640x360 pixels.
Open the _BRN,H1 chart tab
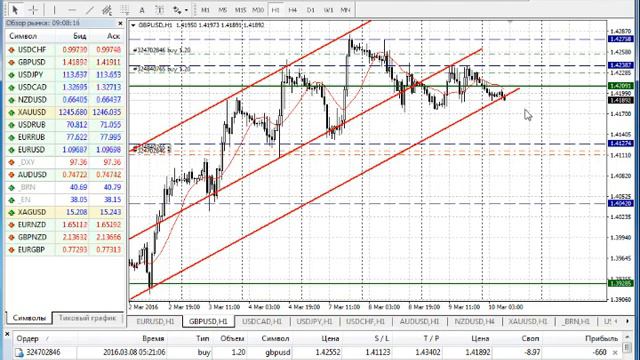[x=576, y=321]
